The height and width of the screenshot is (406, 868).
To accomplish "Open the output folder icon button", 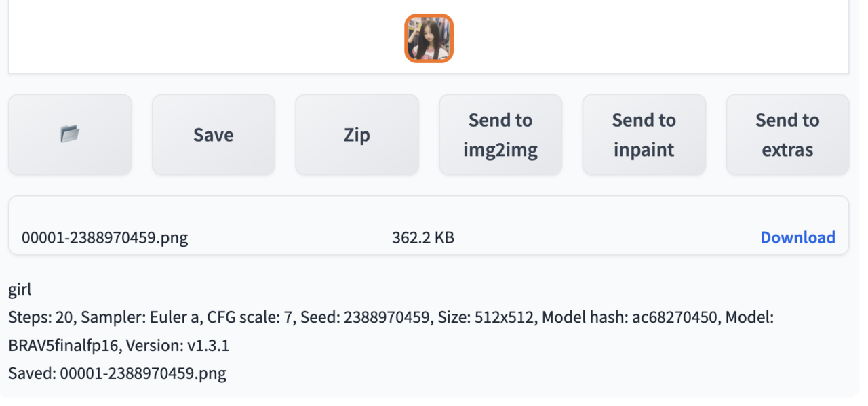I will pos(70,134).
